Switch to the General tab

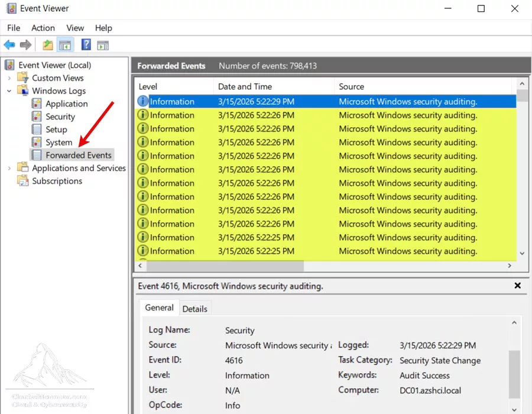click(159, 308)
